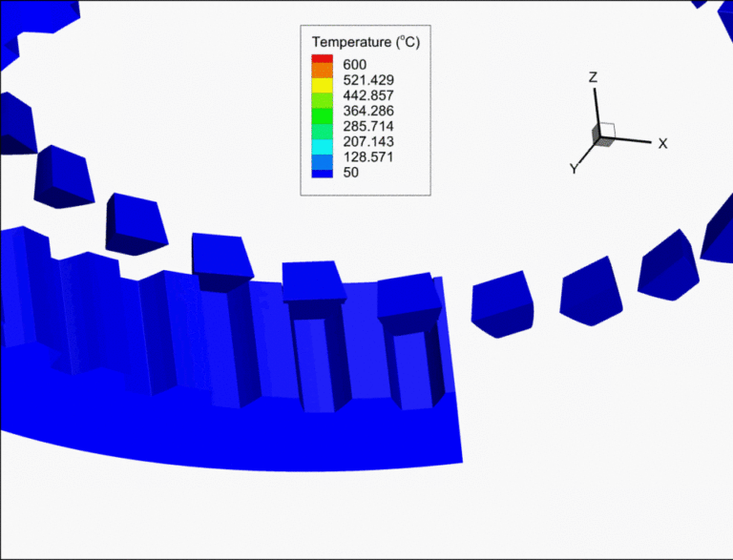Pick the dark blue swatch beside 50
733x560 pixels.
click(x=321, y=173)
